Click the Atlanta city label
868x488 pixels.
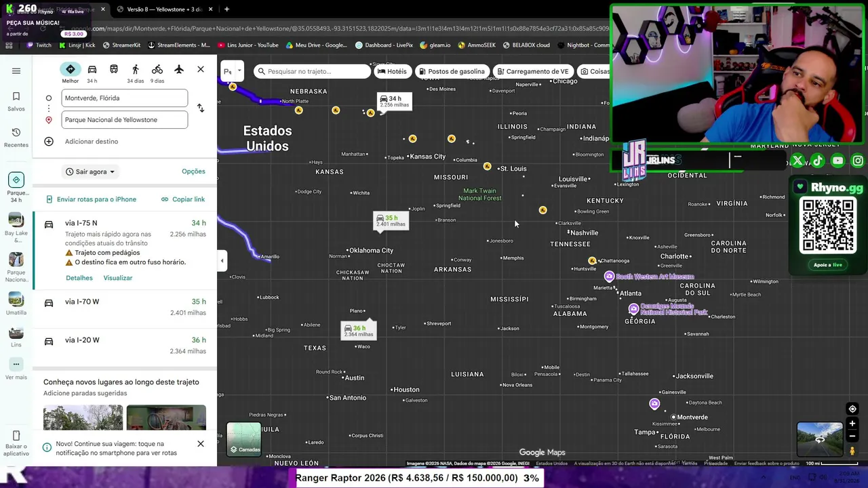click(x=629, y=293)
